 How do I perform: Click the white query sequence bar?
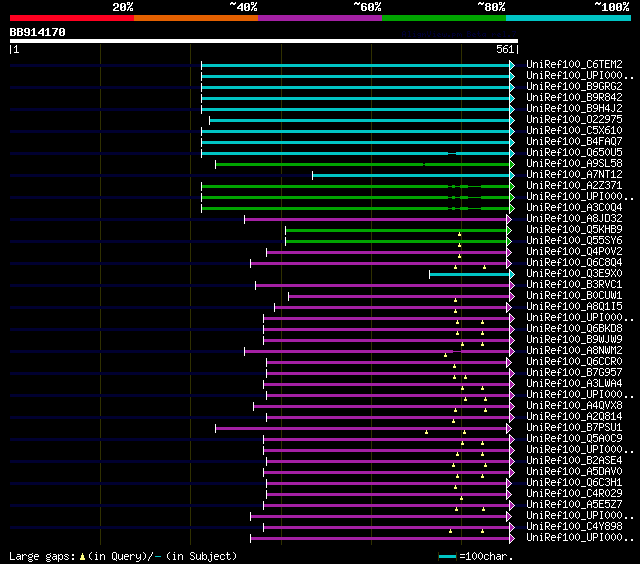[x=264, y=41]
